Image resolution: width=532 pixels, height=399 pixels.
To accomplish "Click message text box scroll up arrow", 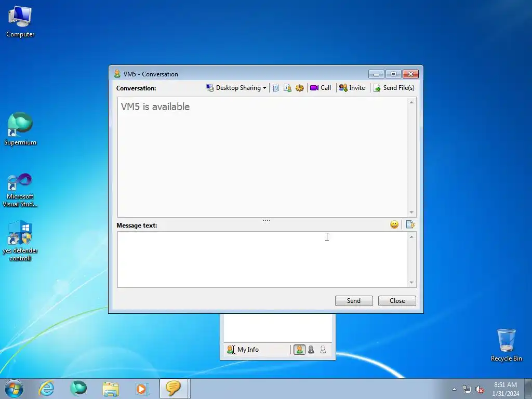I will tap(411, 237).
